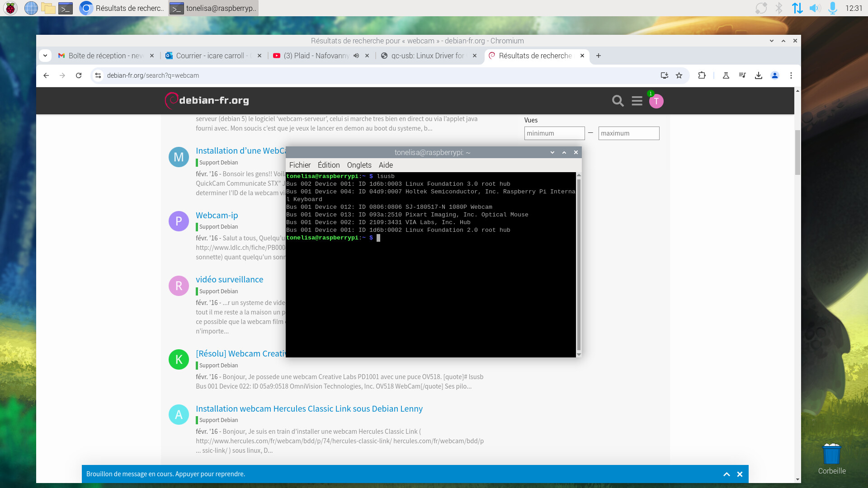Click the install app icon in address bar
Image resolution: width=868 pixels, height=488 pixels.
tap(665, 75)
